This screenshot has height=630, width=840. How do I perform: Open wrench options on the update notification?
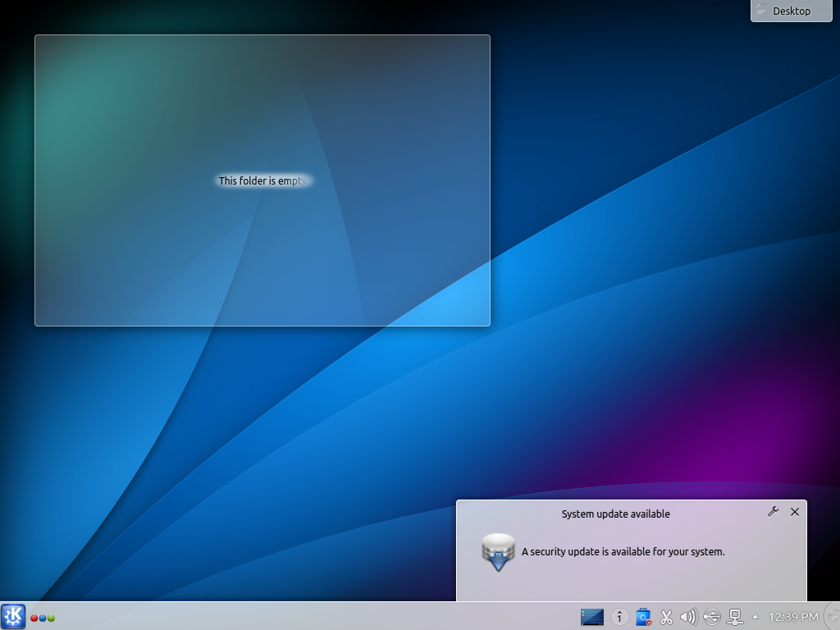coord(773,512)
